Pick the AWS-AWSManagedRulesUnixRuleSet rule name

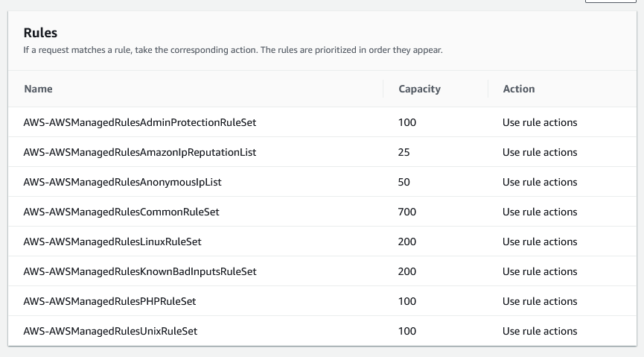click(110, 331)
